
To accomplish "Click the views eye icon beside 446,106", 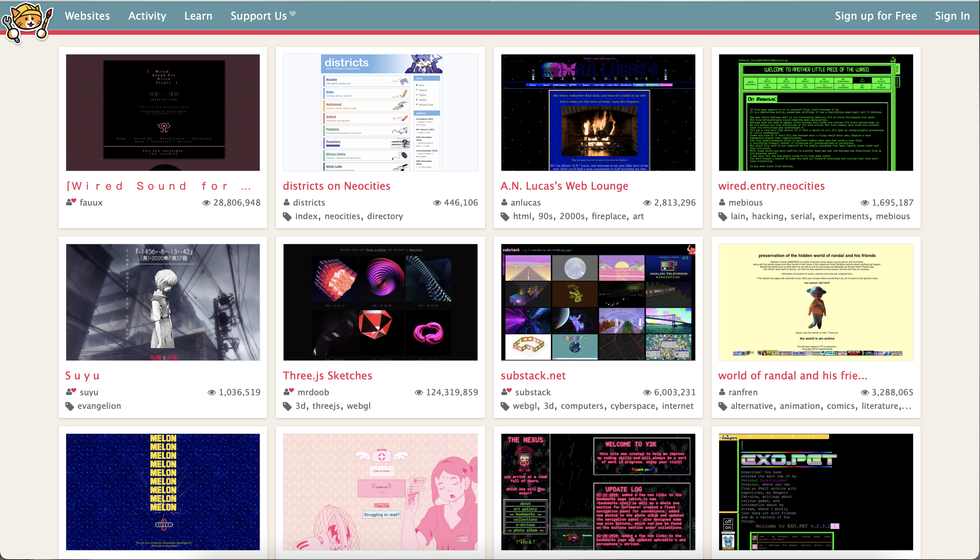I will [x=437, y=203].
